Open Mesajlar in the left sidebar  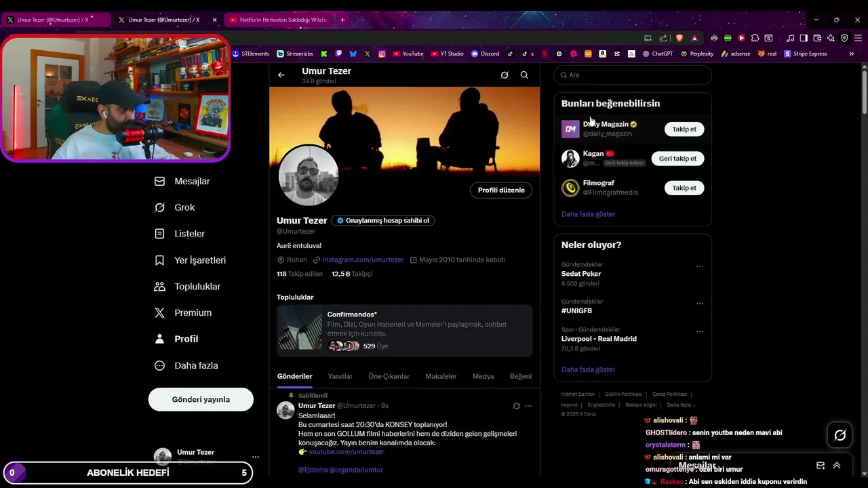(x=182, y=182)
